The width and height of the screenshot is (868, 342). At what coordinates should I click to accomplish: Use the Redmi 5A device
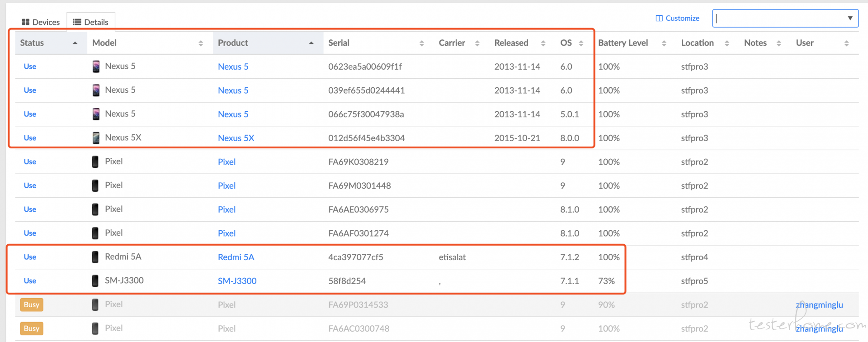point(30,257)
